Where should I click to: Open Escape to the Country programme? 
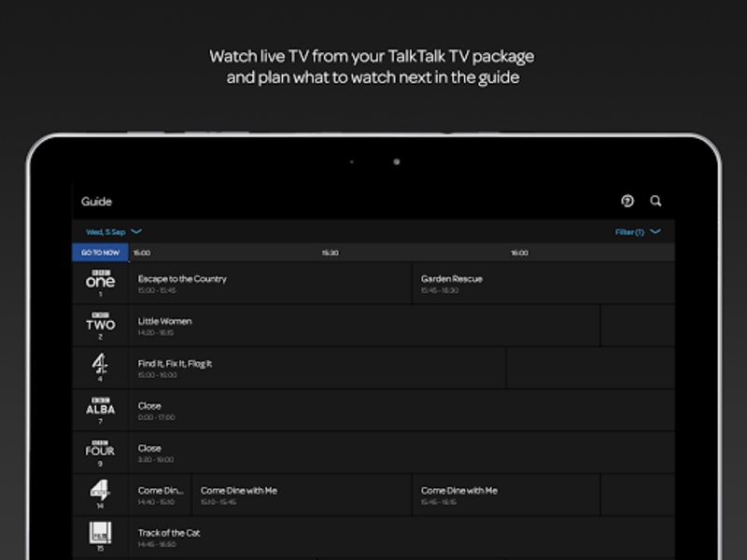(271, 283)
